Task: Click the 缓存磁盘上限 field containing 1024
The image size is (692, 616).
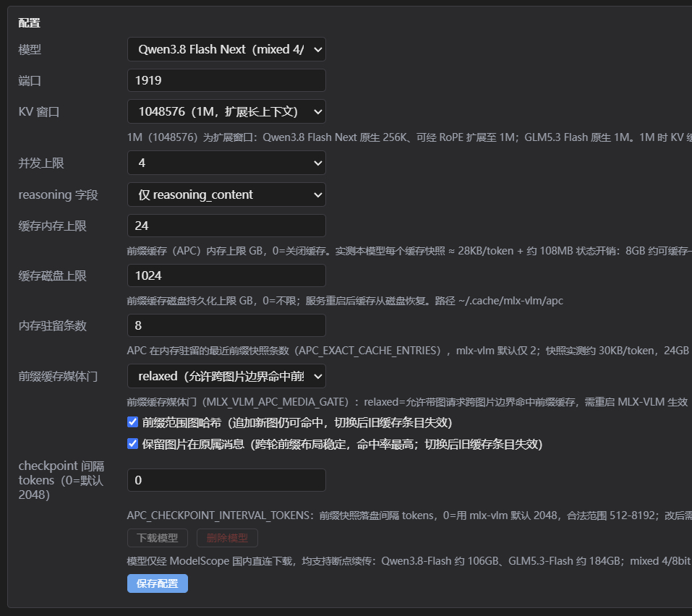Action: click(226, 275)
